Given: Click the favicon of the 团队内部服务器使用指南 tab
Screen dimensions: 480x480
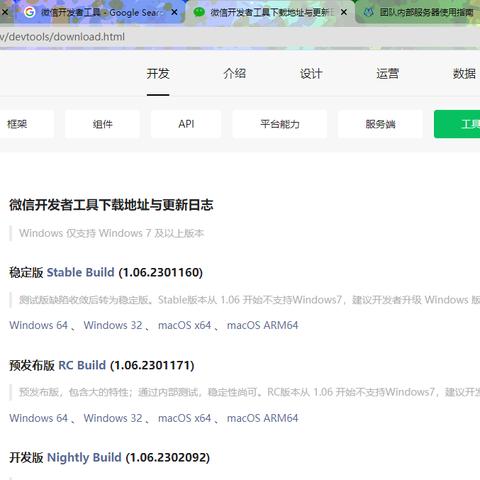Looking at the screenshot, I should [368, 12].
